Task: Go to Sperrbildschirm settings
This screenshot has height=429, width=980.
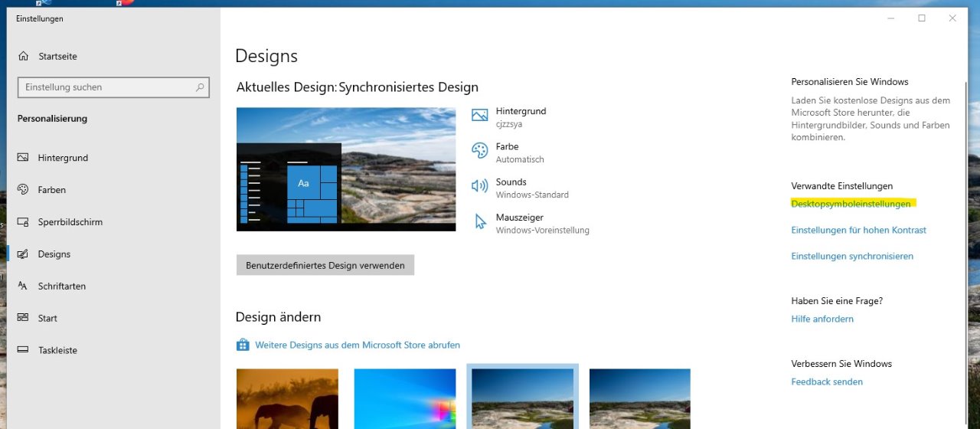Action: (x=113, y=222)
